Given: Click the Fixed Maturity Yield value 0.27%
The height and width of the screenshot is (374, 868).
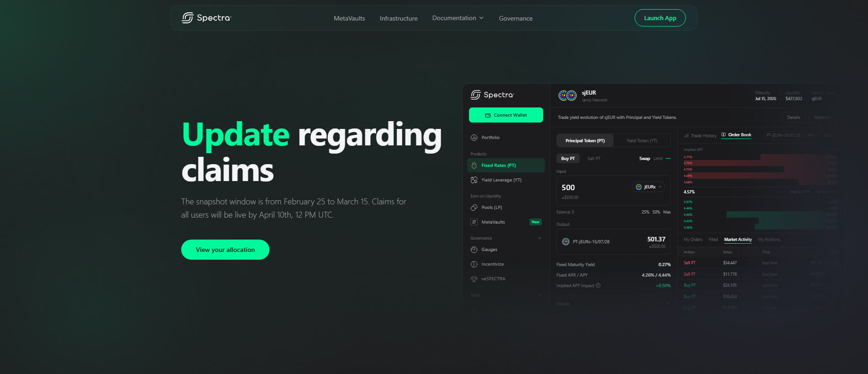Looking at the screenshot, I should [664, 265].
